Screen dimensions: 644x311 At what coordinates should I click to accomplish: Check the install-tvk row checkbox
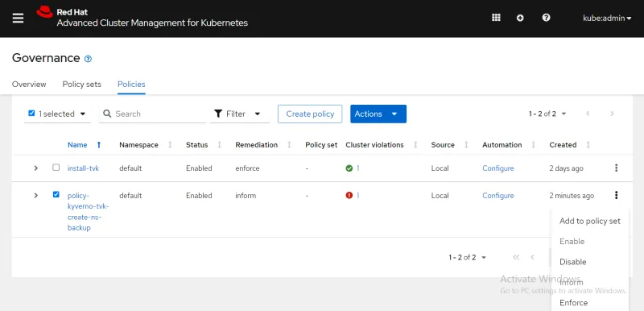56,168
